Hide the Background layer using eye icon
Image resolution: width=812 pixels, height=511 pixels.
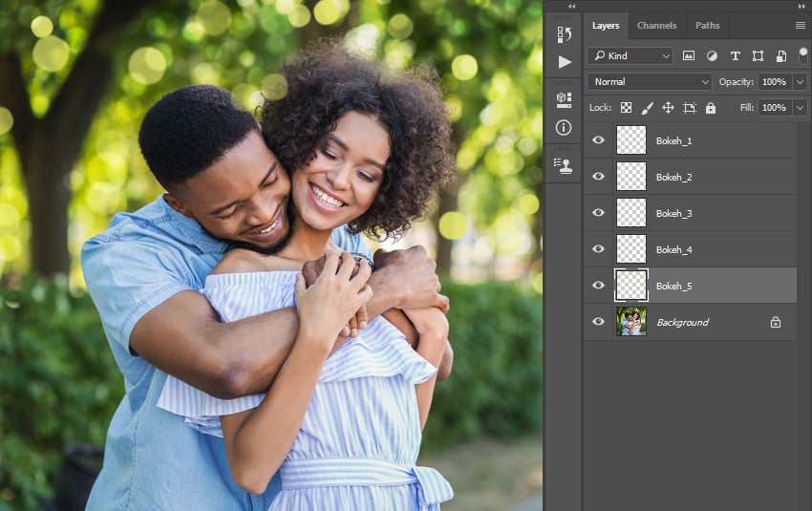(x=599, y=322)
